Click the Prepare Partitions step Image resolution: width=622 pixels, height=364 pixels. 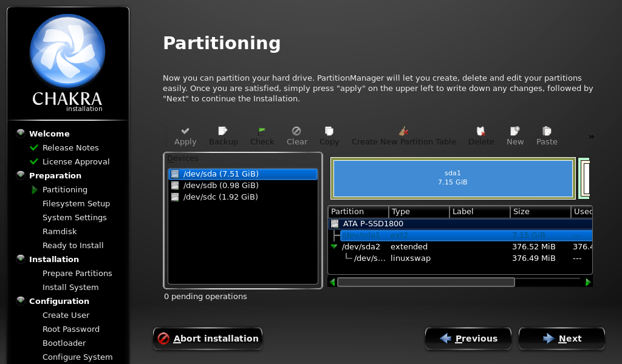77,273
